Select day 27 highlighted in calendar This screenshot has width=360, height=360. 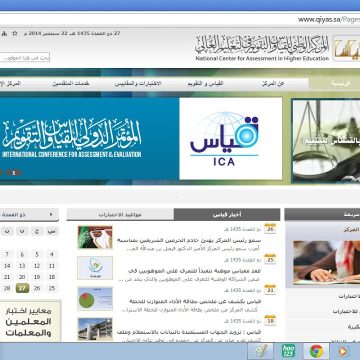pyautogui.click(x=22, y=288)
